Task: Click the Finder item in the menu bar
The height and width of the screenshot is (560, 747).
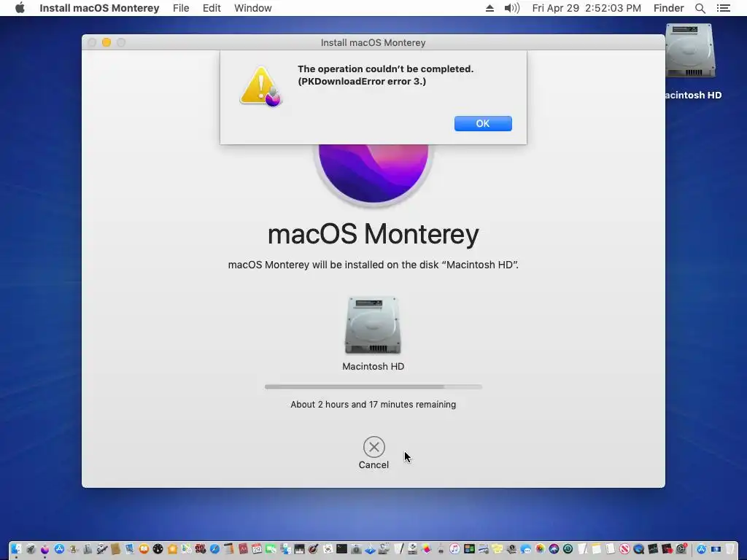Action: coord(668,8)
